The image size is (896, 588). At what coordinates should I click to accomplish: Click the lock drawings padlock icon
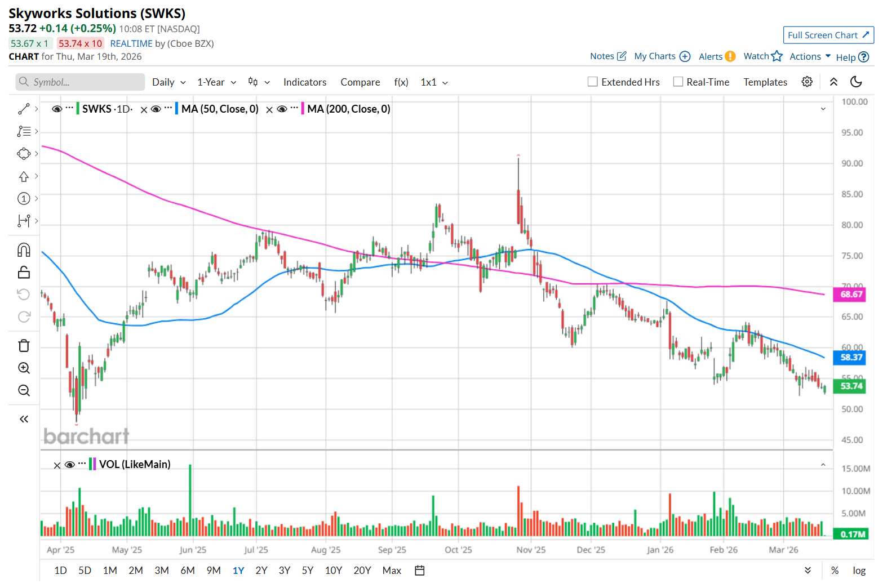[x=24, y=273]
